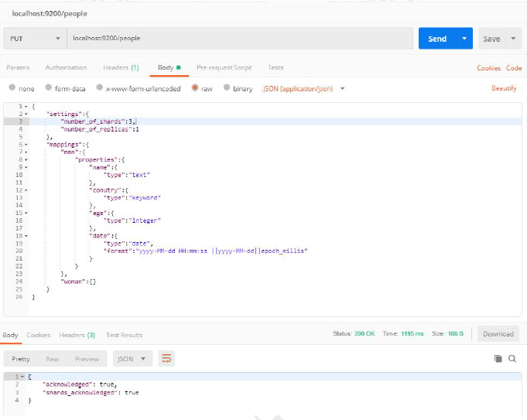
Task: Open the Authorization tab
Action: 66,68
